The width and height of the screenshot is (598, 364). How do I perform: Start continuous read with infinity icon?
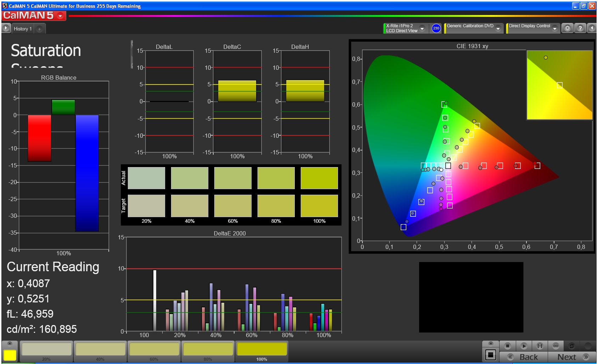tap(556, 346)
